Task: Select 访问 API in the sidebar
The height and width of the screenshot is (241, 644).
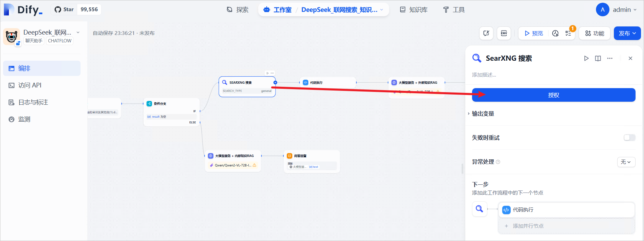Action: click(x=42, y=85)
